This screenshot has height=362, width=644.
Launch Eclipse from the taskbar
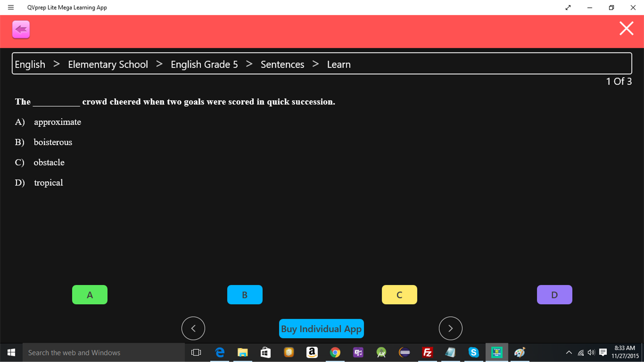click(404, 352)
